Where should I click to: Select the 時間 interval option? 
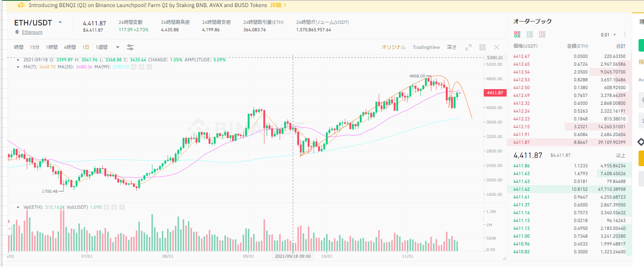pos(19,47)
